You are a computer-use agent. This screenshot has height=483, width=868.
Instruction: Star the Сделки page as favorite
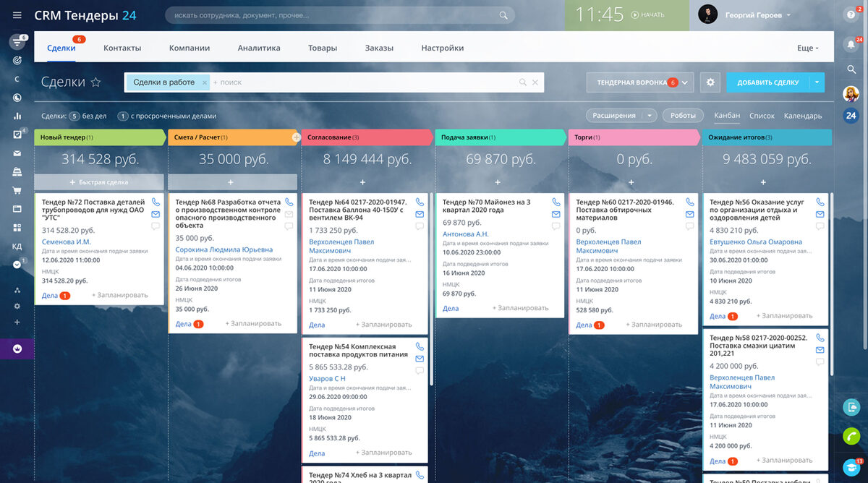click(x=95, y=82)
